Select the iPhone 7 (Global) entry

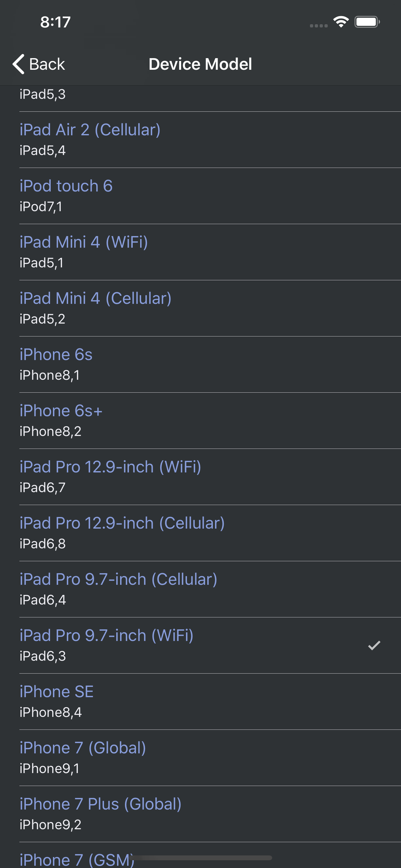[x=200, y=758]
